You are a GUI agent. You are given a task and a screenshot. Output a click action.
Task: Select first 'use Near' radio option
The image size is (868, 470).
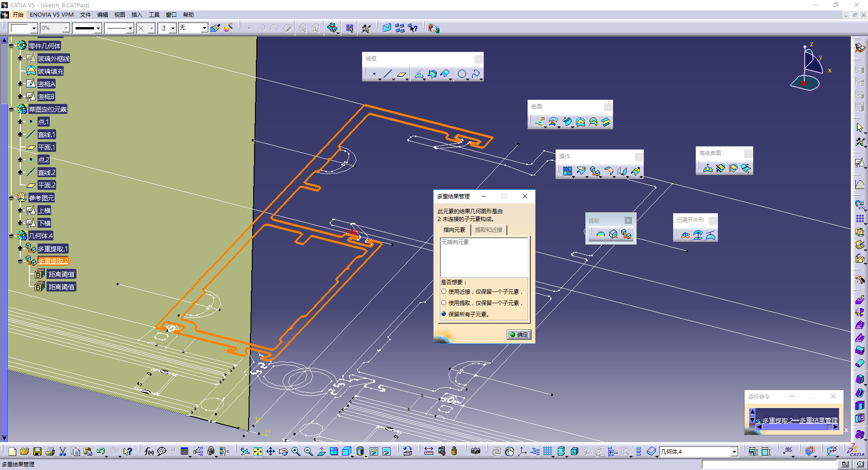[x=444, y=292]
